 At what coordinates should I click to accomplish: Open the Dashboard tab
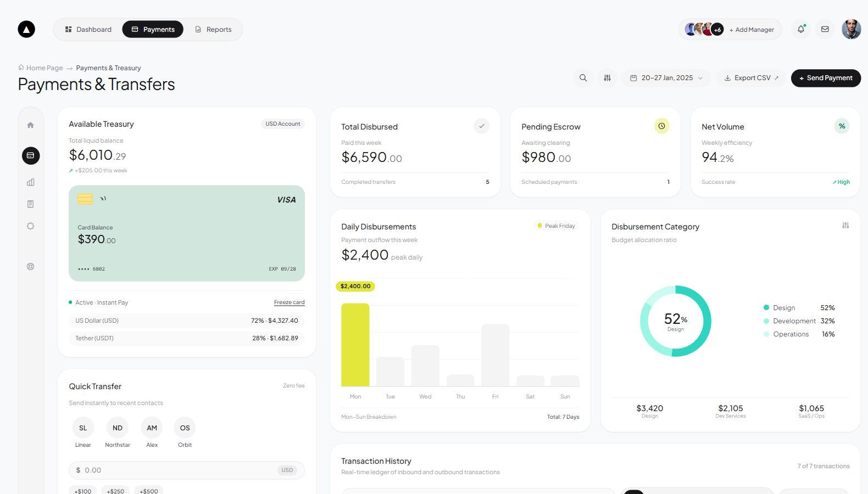pos(88,30)
